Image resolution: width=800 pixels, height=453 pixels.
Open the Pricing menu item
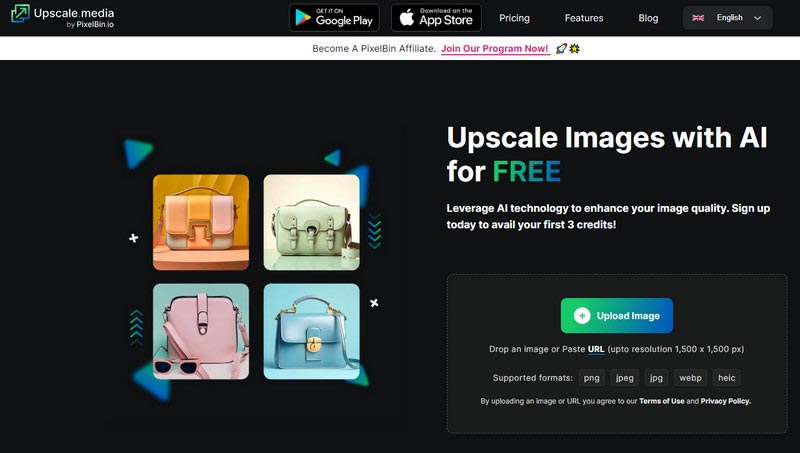(x=514, y=18)
